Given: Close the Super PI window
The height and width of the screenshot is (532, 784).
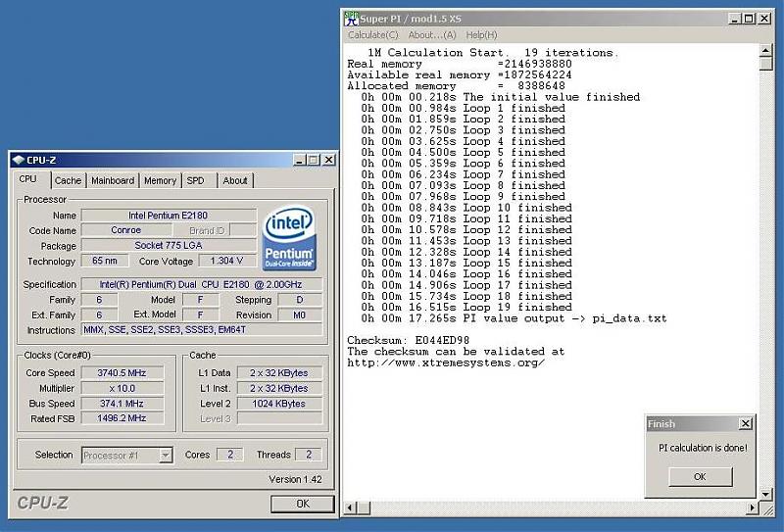Looking at the screenshot, I should 764,19.
